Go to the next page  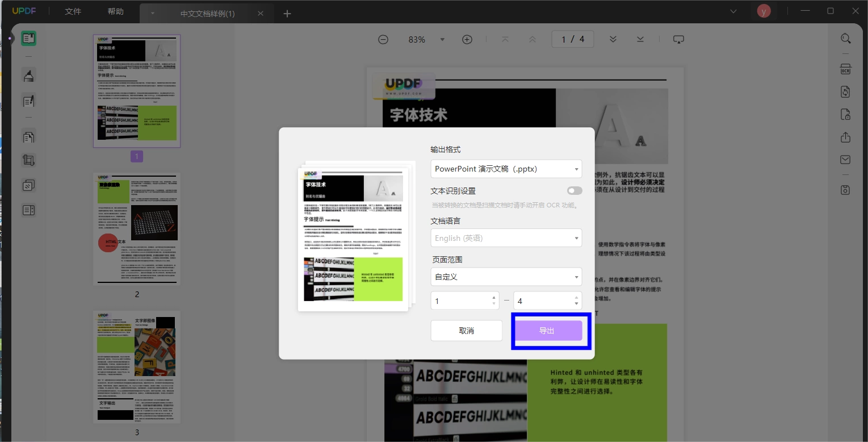613,39
